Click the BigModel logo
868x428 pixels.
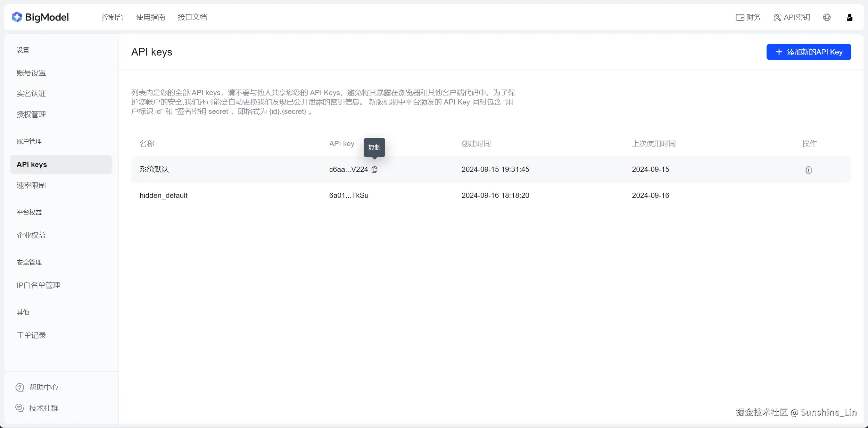pos(41,17)
